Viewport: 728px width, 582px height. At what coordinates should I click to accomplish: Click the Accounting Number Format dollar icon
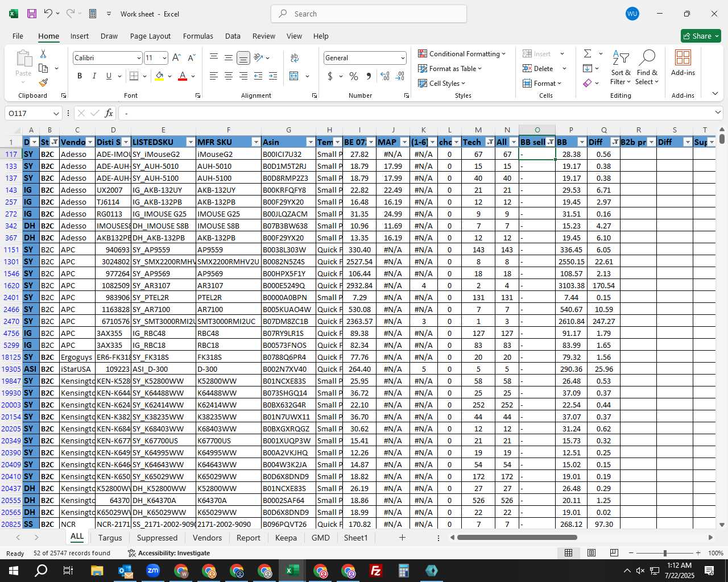tap(330, 76)
